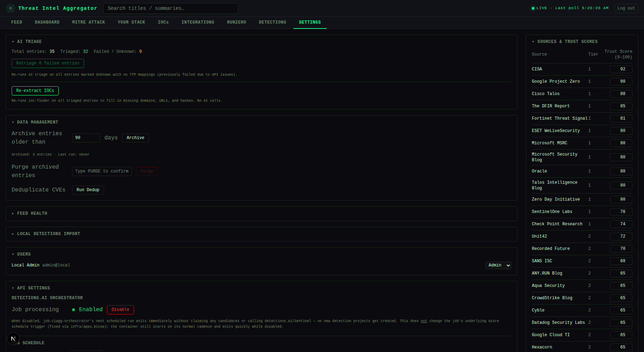This screenshot has height=352, width=644.
Task: Click the Enabled job processing status
Action: click(88, 310)
